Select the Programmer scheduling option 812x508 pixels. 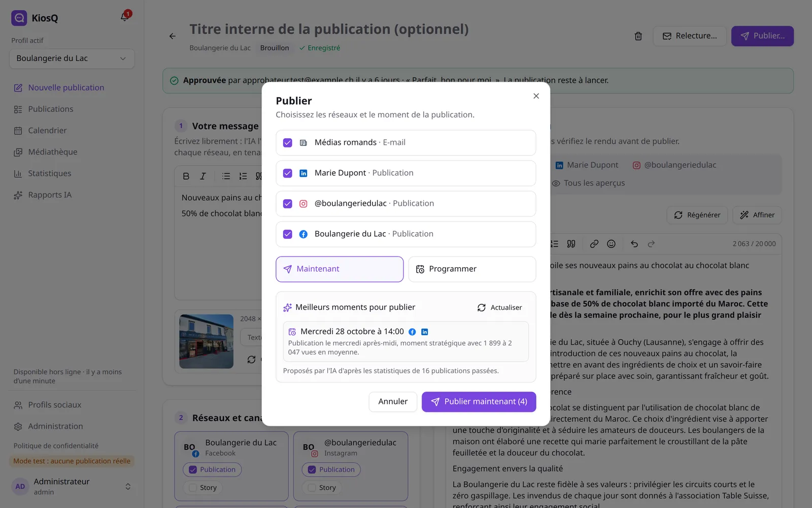[472, 269]
